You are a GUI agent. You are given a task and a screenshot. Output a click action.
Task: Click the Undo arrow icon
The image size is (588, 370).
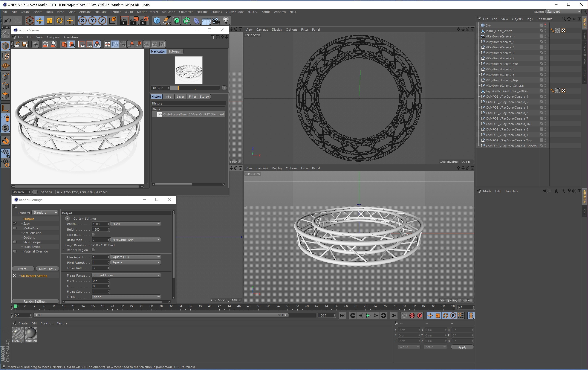tap(8, 21)
